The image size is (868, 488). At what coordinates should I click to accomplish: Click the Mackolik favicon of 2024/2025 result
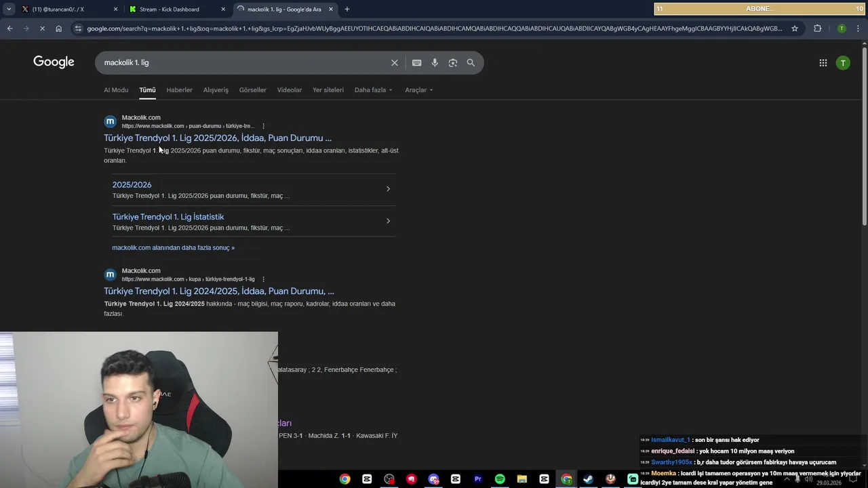pyautogui.click(x=110, y=275)
